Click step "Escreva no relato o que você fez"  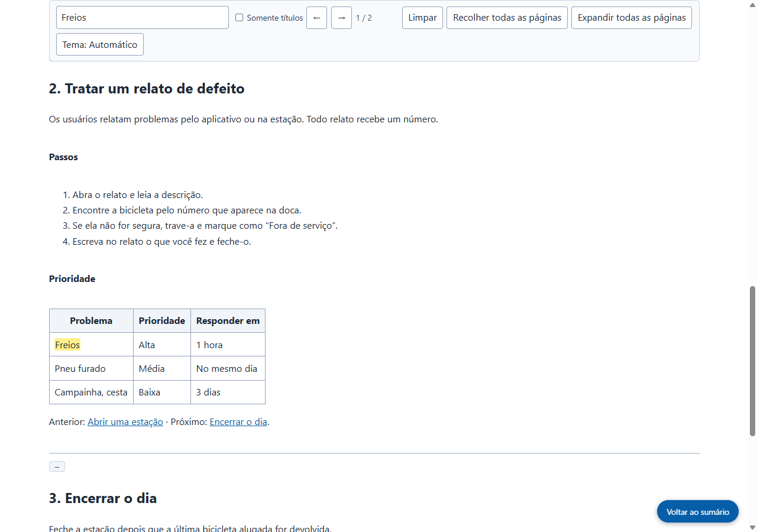point(161,241)
